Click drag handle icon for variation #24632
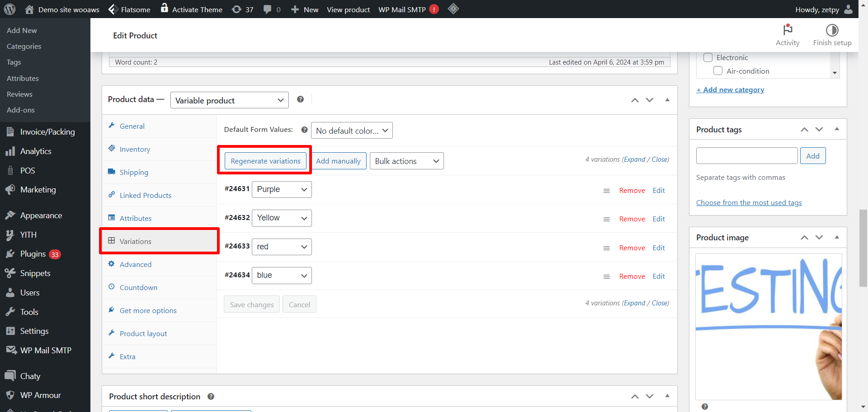The height and width of the screenshot is (412, 868). (x=607, y=219)
